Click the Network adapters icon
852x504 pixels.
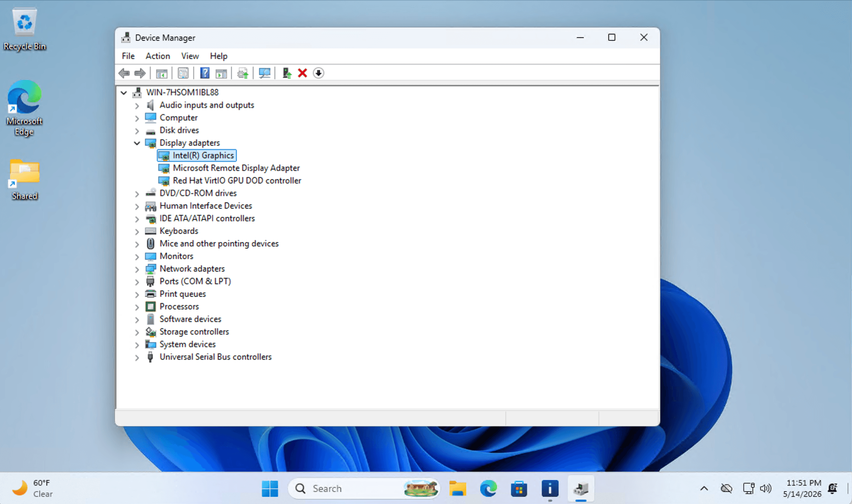[150, 269]
